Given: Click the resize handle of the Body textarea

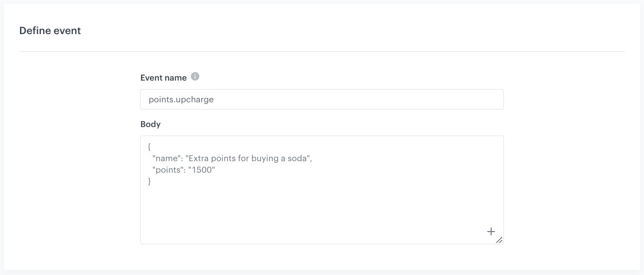Looking at the screenshot, I should tap(500, 241).
